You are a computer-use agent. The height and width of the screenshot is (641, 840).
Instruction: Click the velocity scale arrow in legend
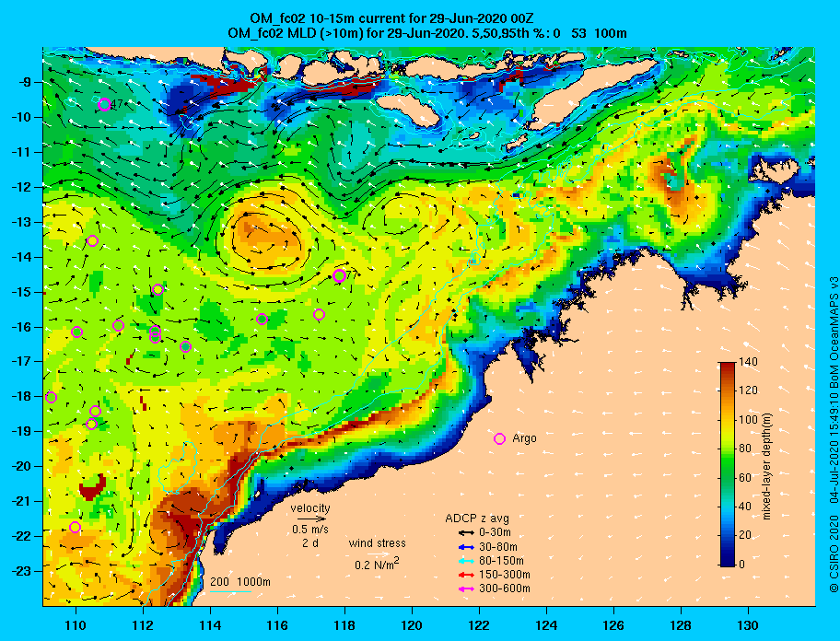click(x=312, y=519)
